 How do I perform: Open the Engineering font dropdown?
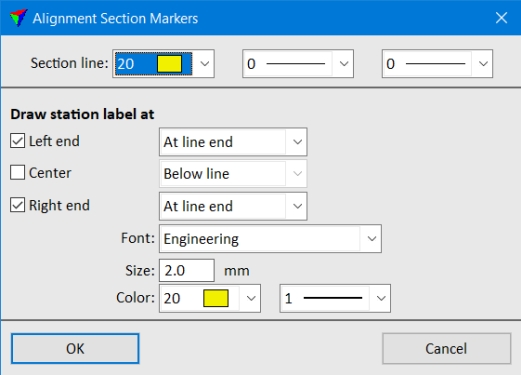tap(270, 239)
